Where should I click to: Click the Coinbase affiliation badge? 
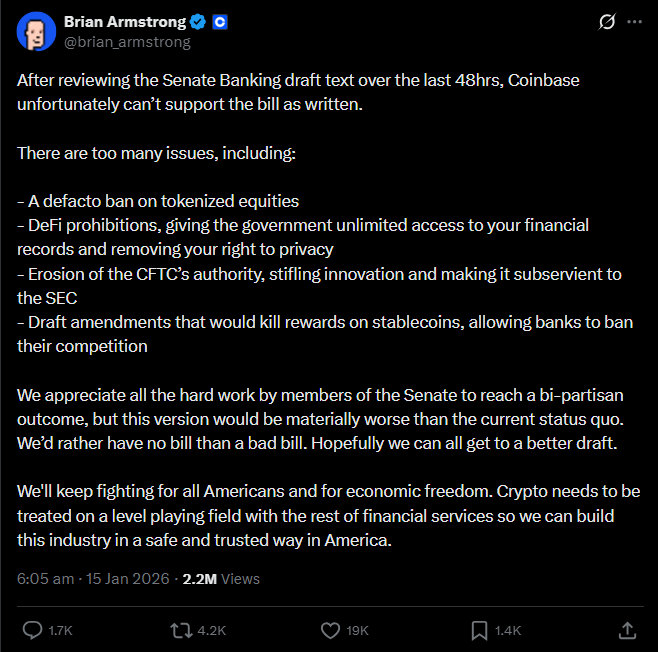pyautogui.click(x=220, y=21)
